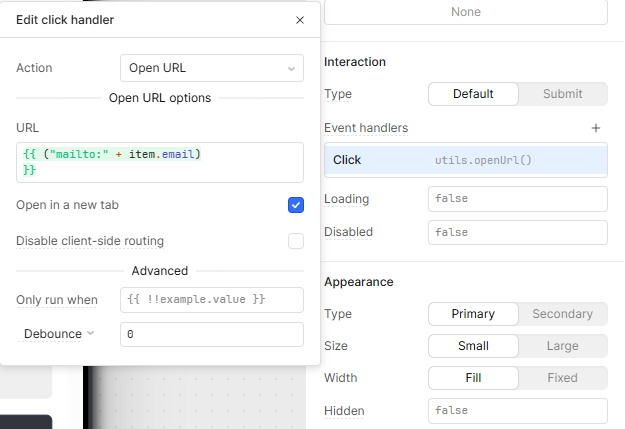This screenshot has height=429, width=625.
Task: Switch interaction type to Submit
Action: click(x=562, y=94)
